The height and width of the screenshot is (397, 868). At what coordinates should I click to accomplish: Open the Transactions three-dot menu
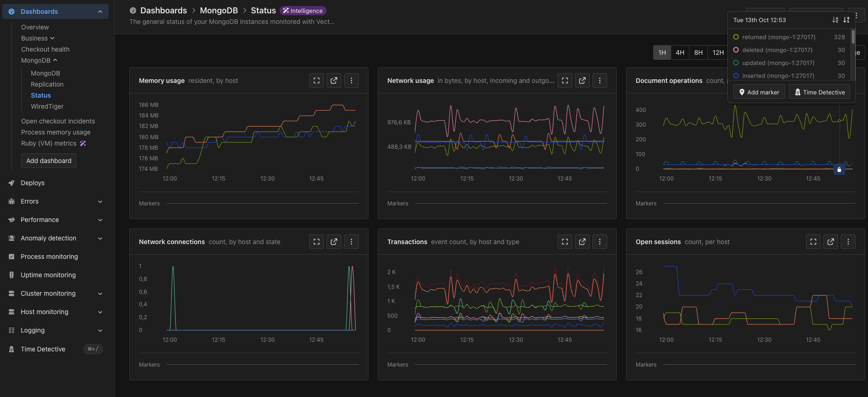coord(600,242)
